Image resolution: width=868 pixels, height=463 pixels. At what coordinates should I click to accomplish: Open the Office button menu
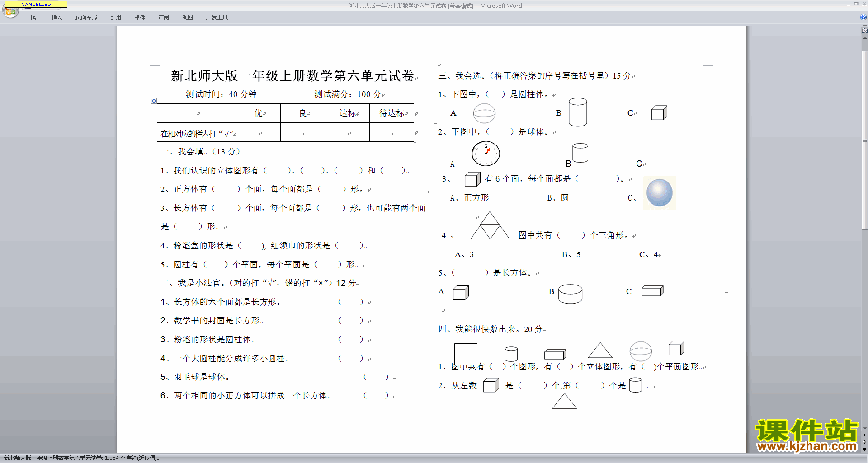(x=10, y=11)
